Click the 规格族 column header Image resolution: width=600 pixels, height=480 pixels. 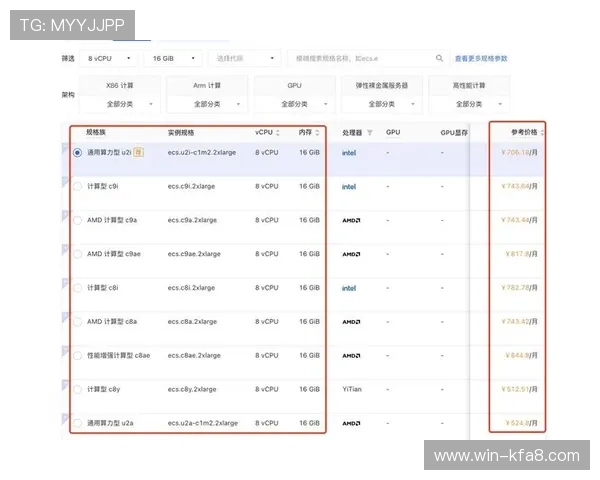click(x=96, y=132)
